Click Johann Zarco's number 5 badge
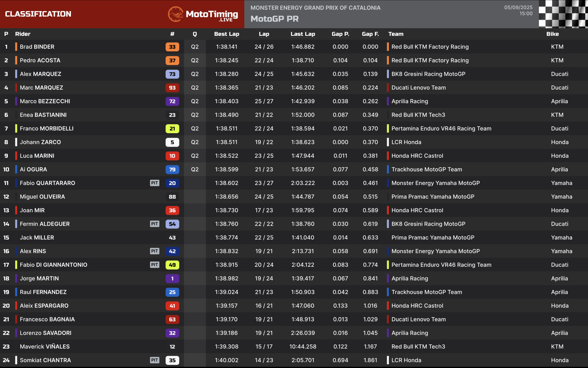This screenshot has width=588, height=368. pyautogui.click(x=172, y=142)
